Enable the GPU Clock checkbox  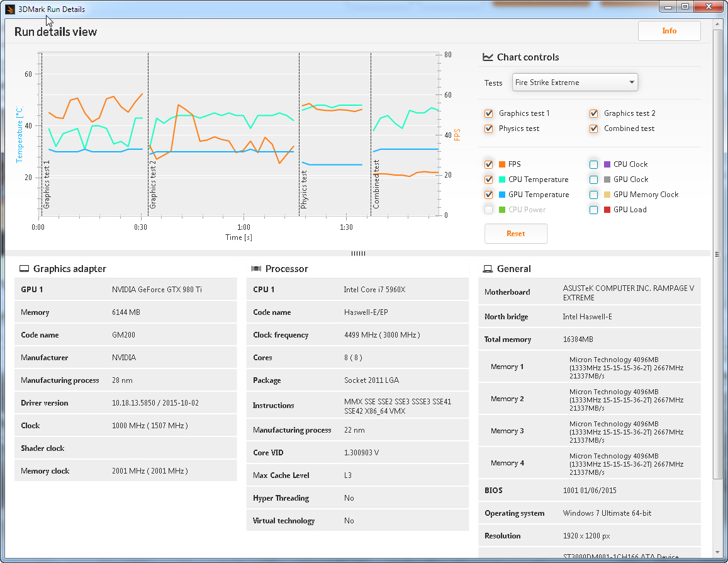click(x=593, y=179)
